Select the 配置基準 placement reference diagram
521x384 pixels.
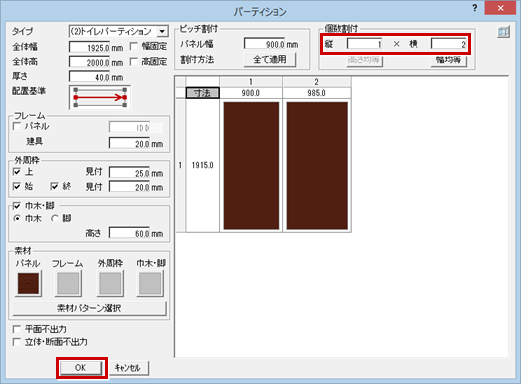tap(100, 97)
